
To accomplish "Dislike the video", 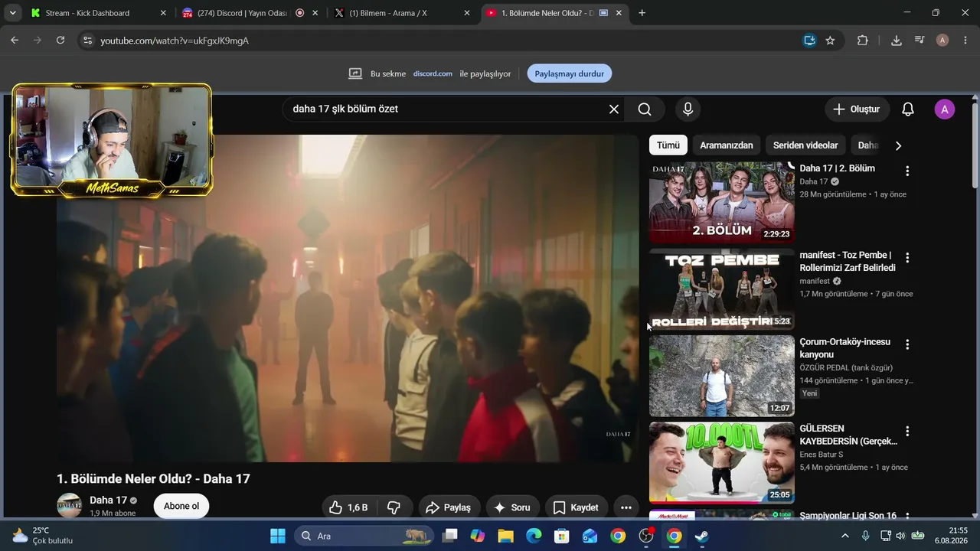I will coord(394,507).
